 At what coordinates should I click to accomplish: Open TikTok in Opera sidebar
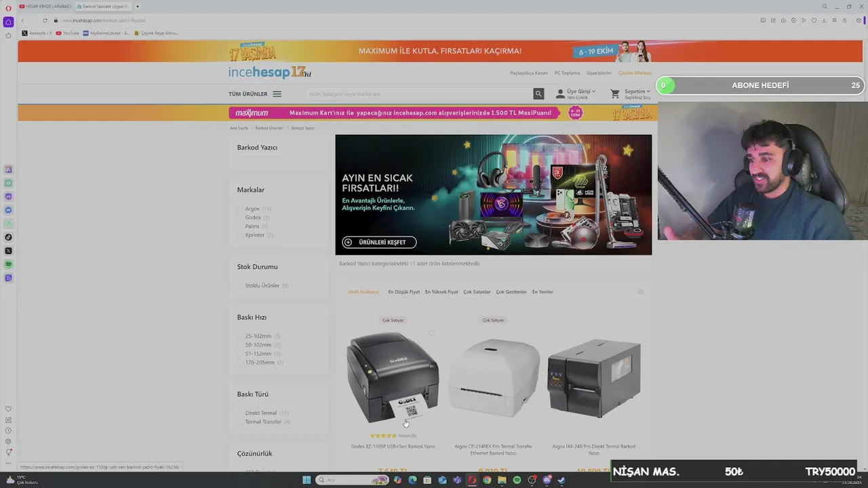click(8, 237)
